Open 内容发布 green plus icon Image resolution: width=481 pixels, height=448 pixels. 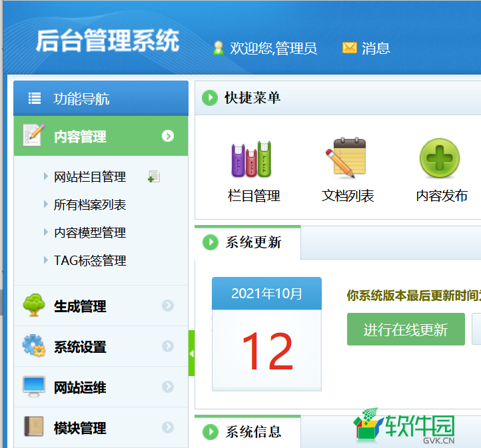pyautogui.click(x=440, y=158)
